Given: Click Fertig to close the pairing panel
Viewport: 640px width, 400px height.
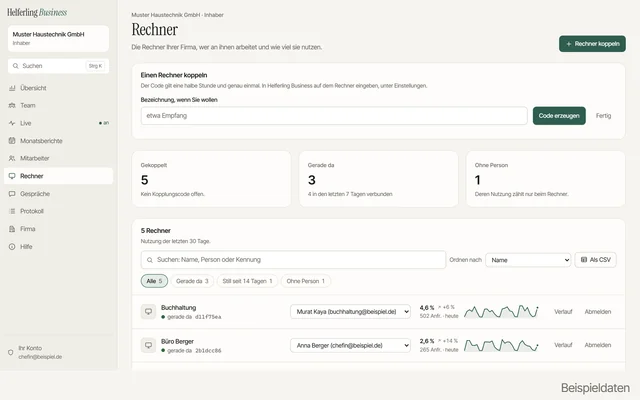Looking at the screenshot, I should [x=603, y=116].
